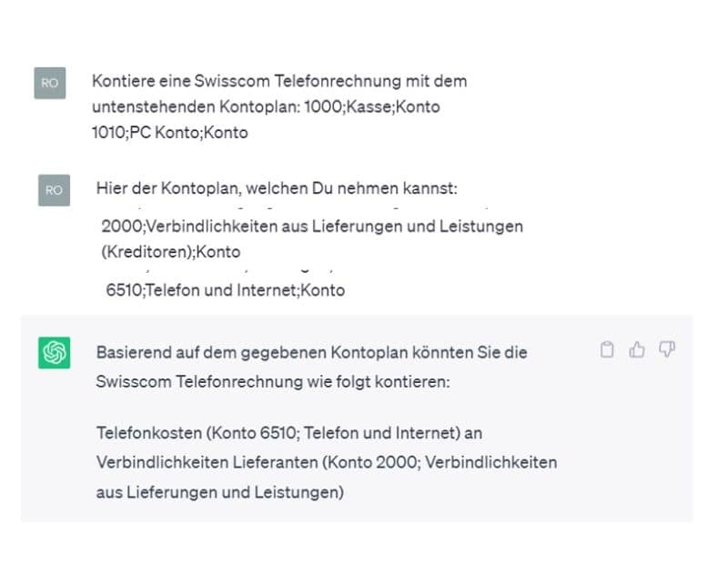This screenshot has height=574, width=728.
Task: Click the '1010;PC Konto;Konto' text
Action: pyautogui.click(x=170, y=133)
